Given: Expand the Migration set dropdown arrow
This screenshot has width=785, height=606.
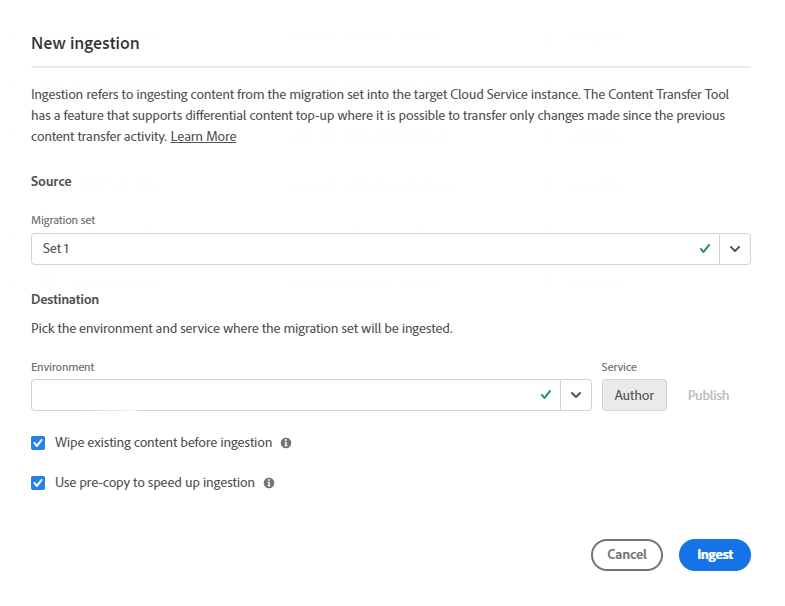Looking at the screenshot, I should (735, 249).
